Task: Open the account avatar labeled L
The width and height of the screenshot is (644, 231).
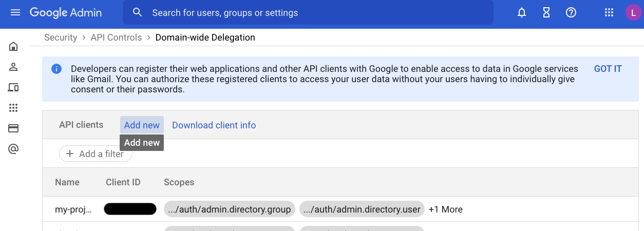Action: (x=633, y=13)
